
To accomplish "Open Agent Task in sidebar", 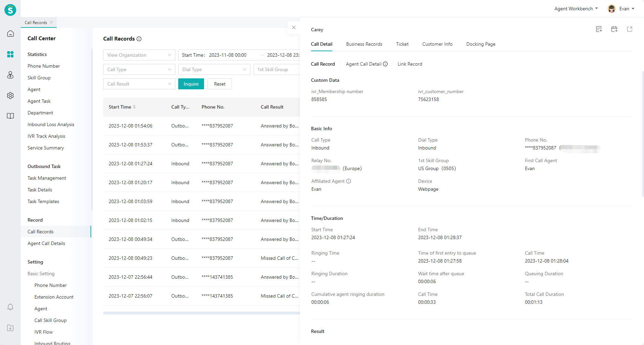I will (x=39, y=101).
